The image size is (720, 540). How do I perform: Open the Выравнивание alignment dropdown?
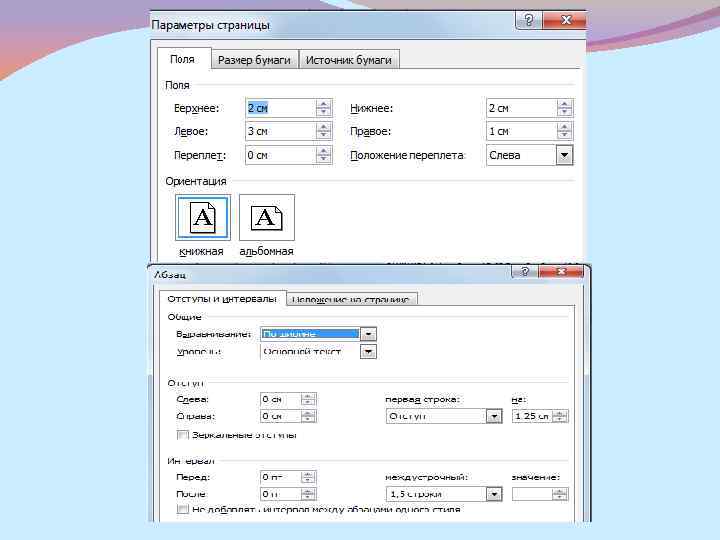click(368, 334)
